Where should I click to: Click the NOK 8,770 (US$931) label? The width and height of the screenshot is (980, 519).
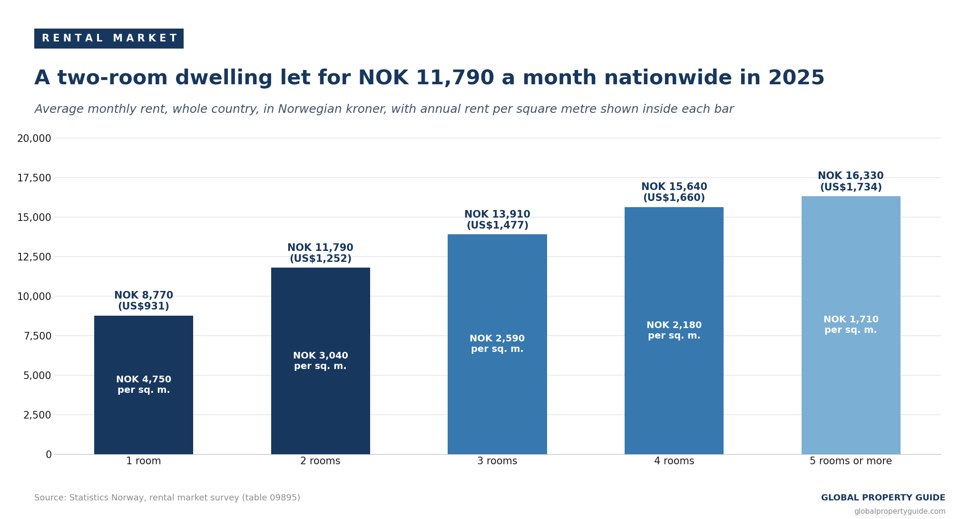[144, 301]
